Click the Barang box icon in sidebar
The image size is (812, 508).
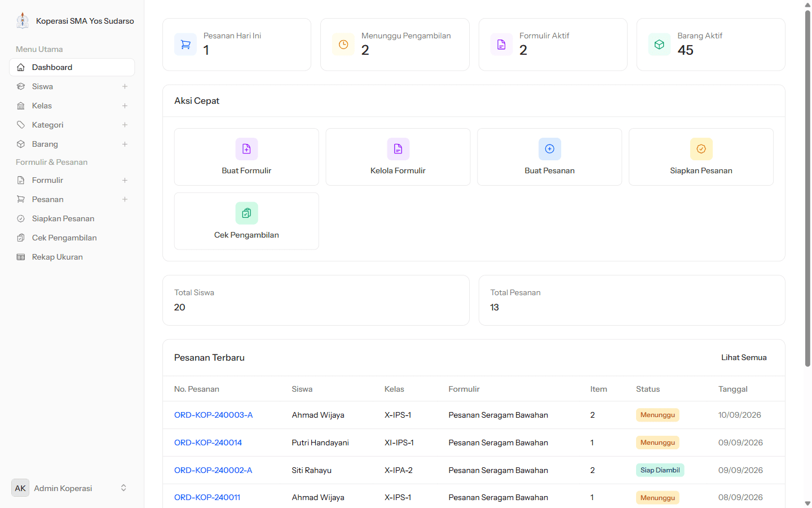[x=21, y=144]
